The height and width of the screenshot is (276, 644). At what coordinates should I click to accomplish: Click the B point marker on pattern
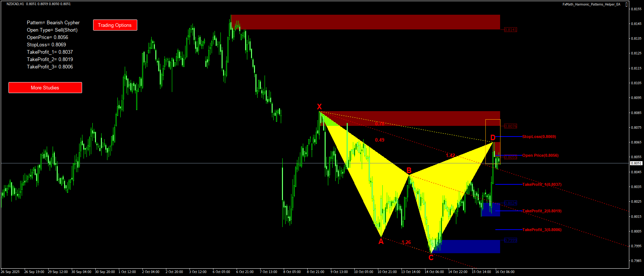click(x=409, y=170)
